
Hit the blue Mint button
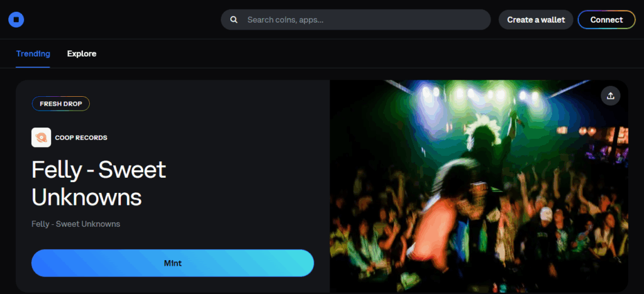point(172,263)
